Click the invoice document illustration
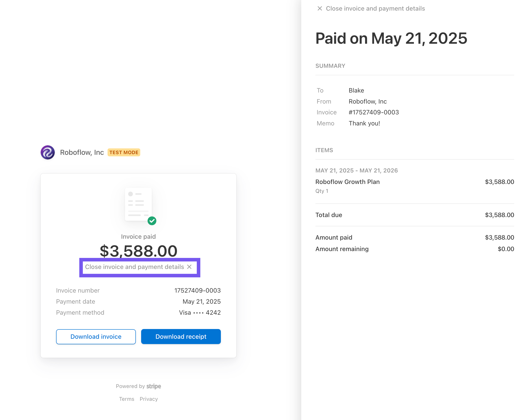Screen dimensions: 523x420 pyautogui.click(x=138, y=204)
